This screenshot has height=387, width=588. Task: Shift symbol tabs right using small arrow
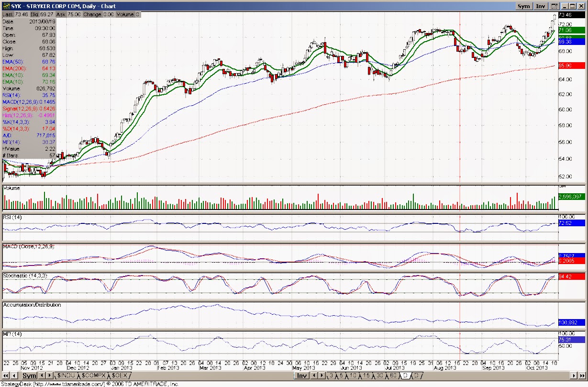pos(50,376)
